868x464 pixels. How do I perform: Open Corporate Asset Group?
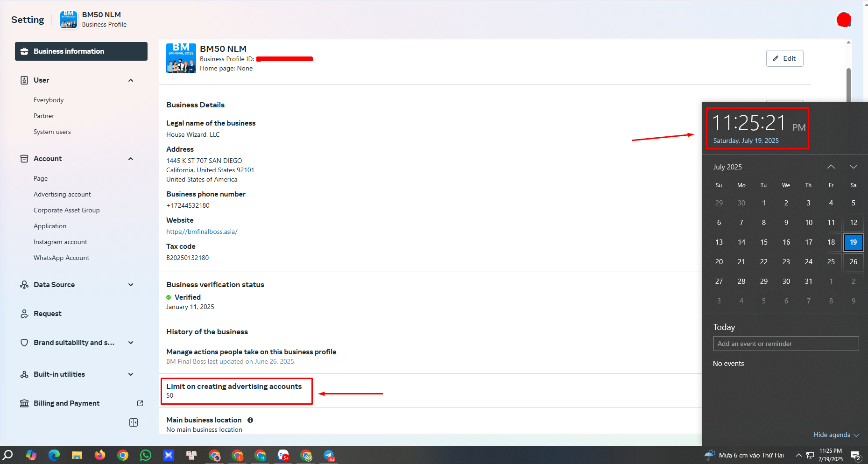(67, 210)
